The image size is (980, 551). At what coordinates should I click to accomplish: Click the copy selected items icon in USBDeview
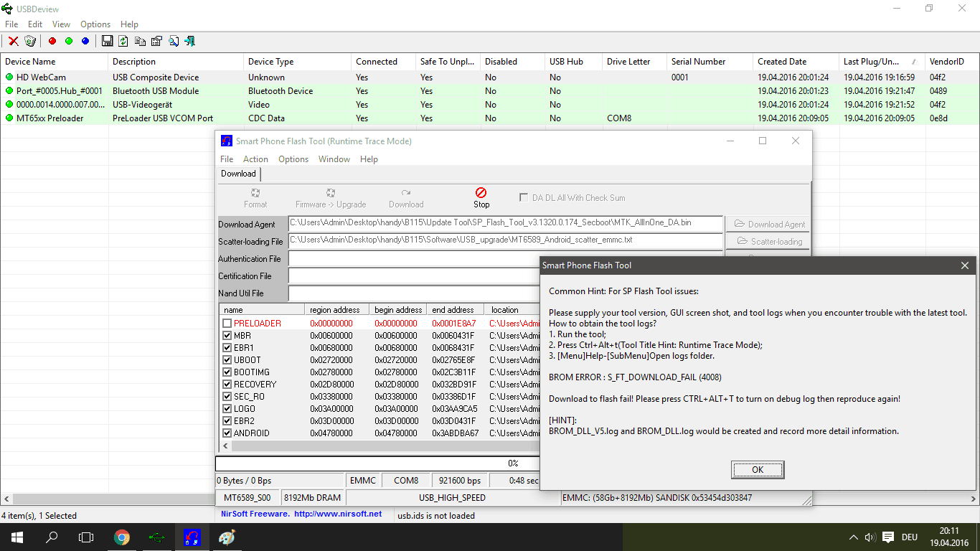point(140,41)
